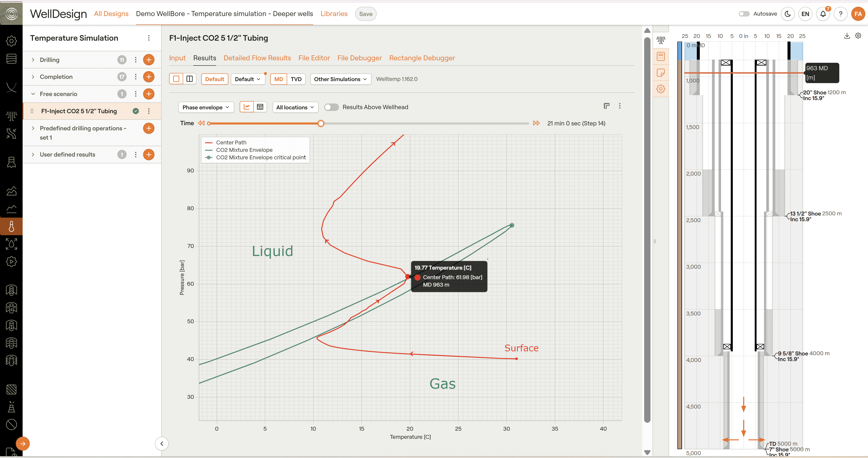Open the stacked layers sidebar icon
868x458 pixels.
(x=11, y=59)
